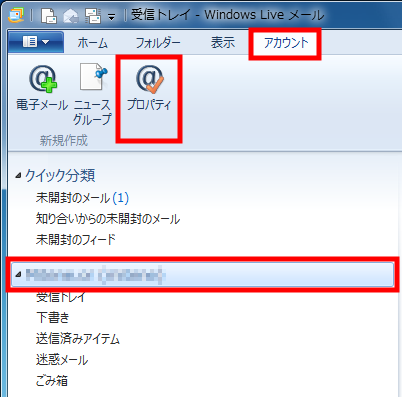Click the reply envelope icon in quick access toolbar
Screen dimensions: 402x397
click(71, 16)
